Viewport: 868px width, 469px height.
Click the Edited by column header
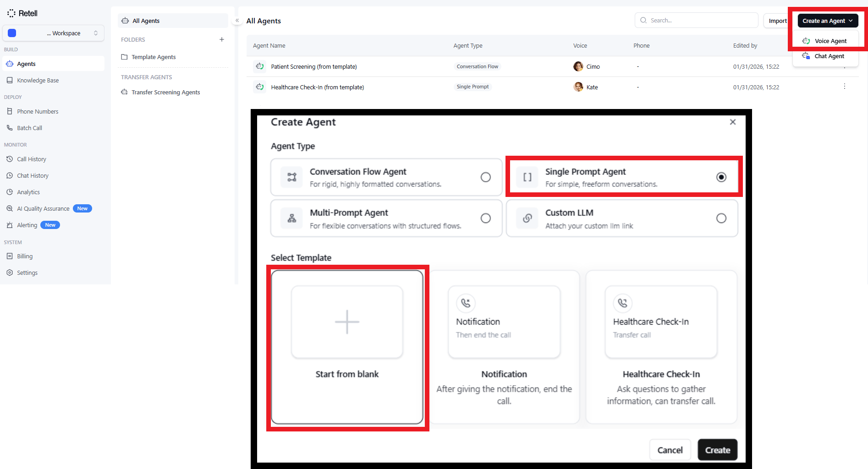pyautogui.click(x=745, y=46)
